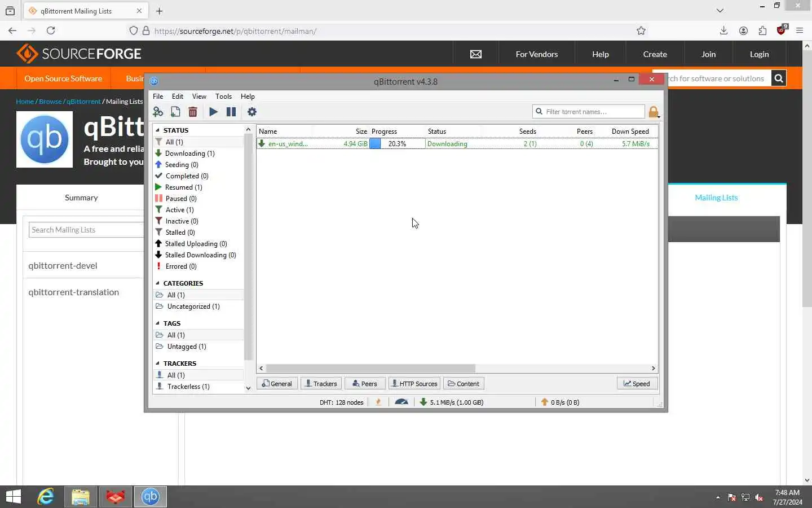Open qBittorrent Options gear icon
812x508 pixels.
(x=252, y=112)
